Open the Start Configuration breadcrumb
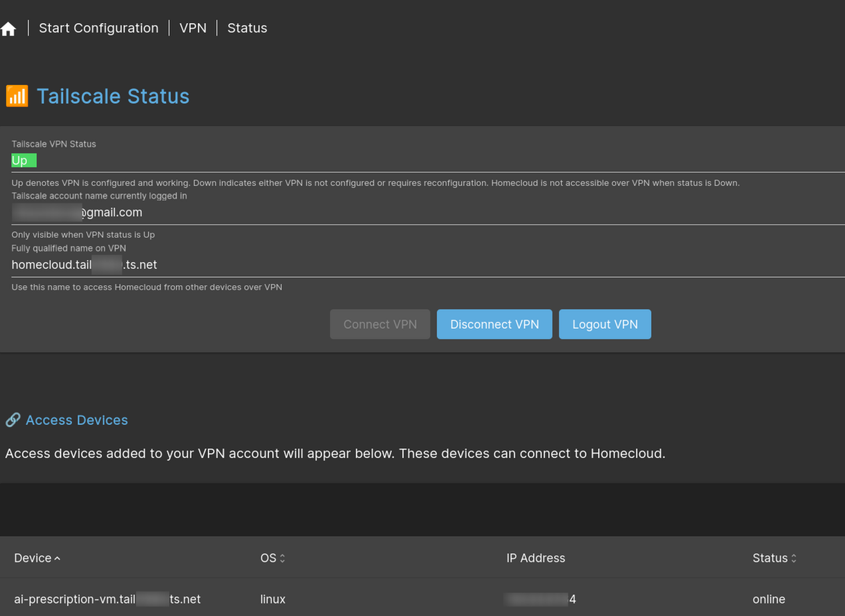 tap(98, 28)
